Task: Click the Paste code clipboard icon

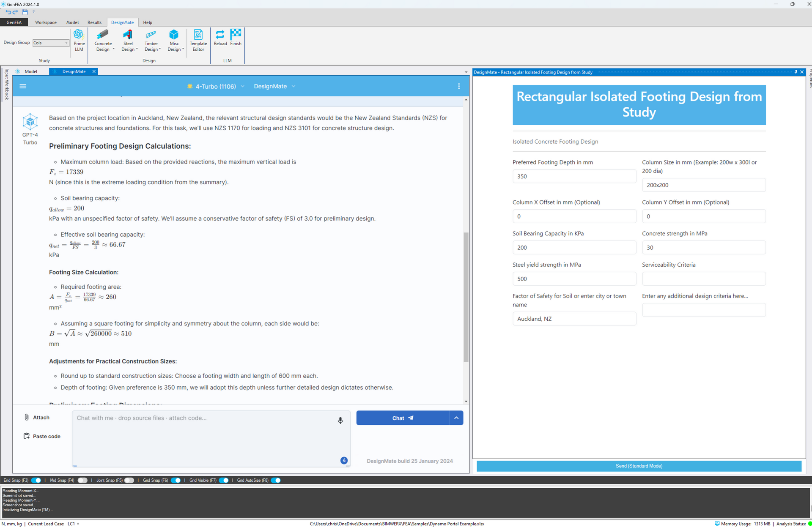Action: pyautogui.click(x=27, y=436)
